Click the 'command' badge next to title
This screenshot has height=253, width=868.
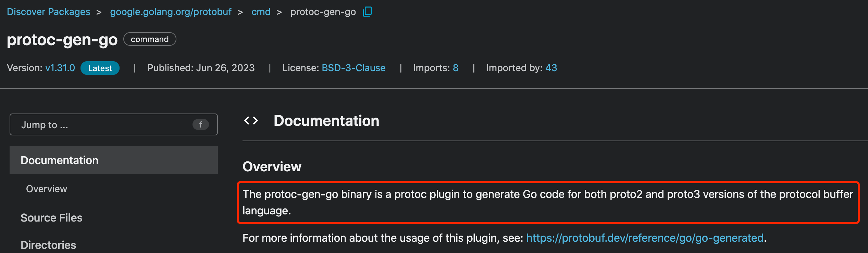[150, 39]
